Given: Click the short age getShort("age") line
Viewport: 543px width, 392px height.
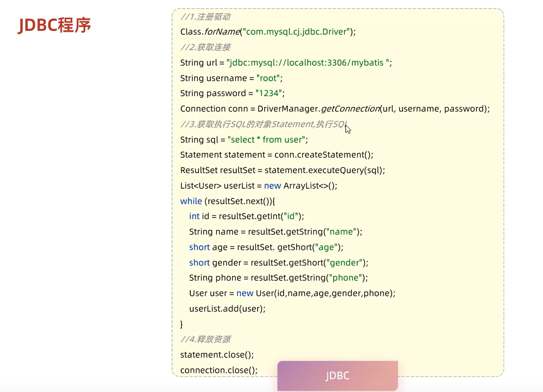Looking at the screenshot, I should pos(266,247).
